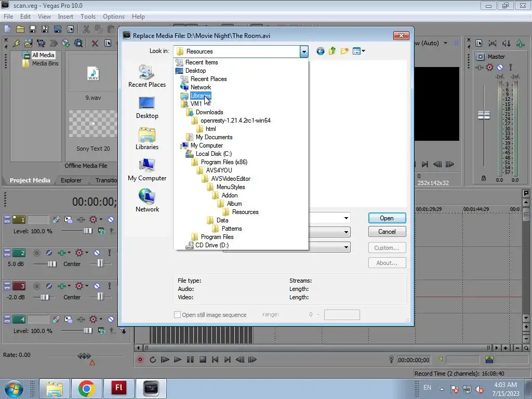Screen dimensions: 532x399
Task: Mute video track 1
Action: click(111, 220)
